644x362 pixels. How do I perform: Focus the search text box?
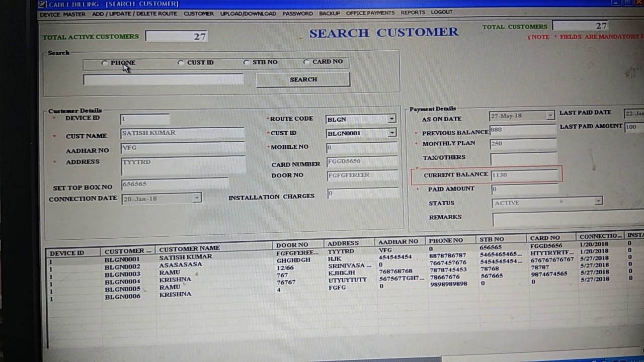click(163, 79)
